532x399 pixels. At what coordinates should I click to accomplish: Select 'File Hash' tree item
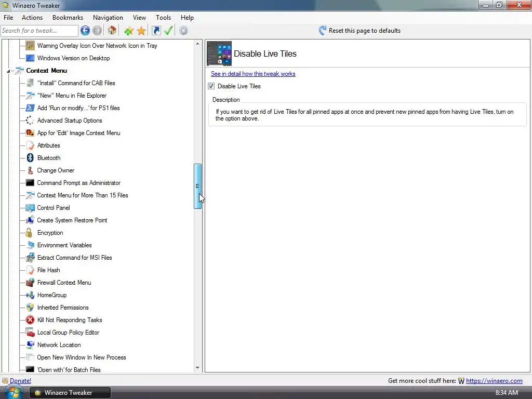[48, 270]
